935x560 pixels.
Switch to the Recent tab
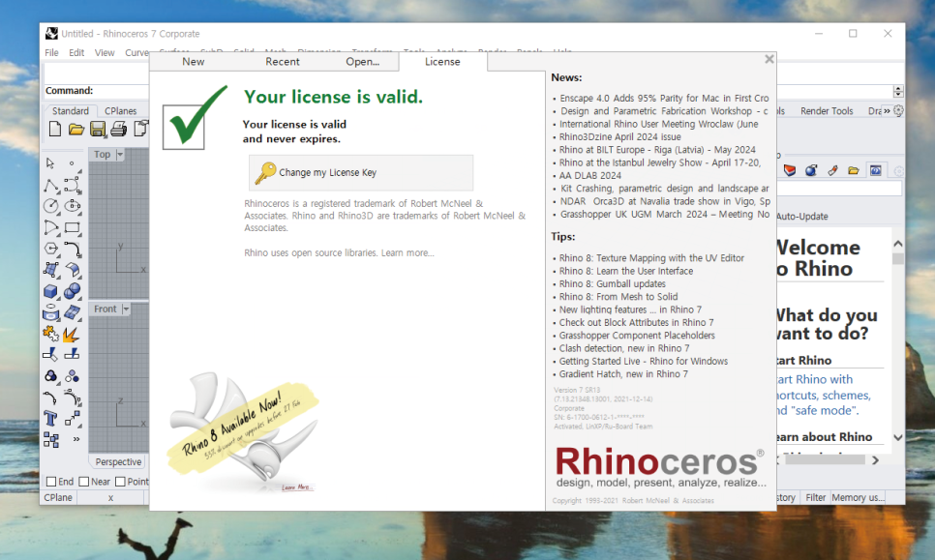(x=283, y=61)
